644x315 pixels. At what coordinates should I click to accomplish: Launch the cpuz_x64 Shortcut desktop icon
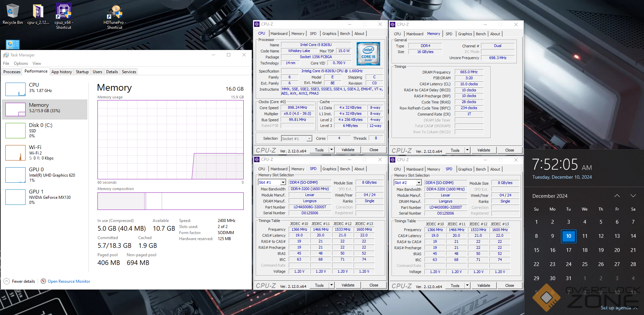64,11
